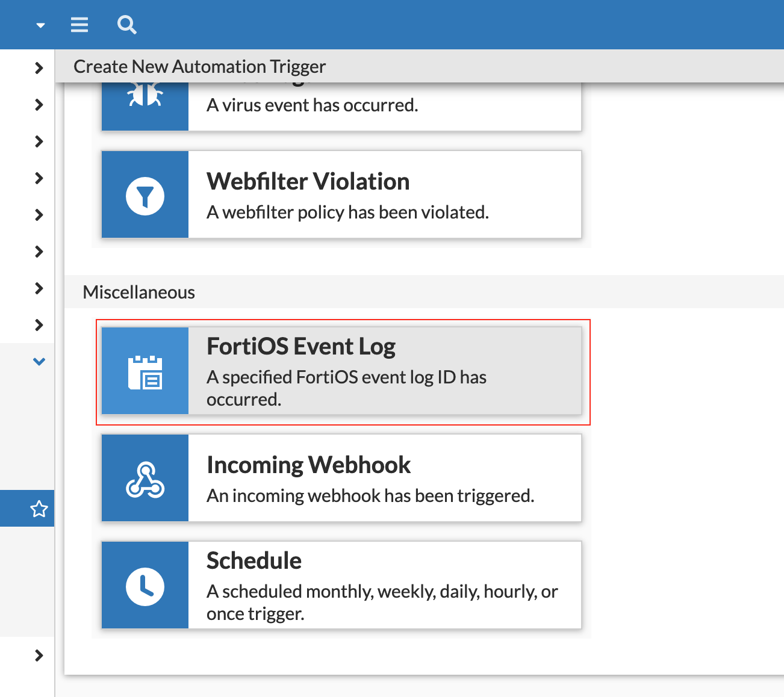Select the Incoming Webhook trigger title
The height and width of the screenshot is (697, 784).
(x=308, y=465)
